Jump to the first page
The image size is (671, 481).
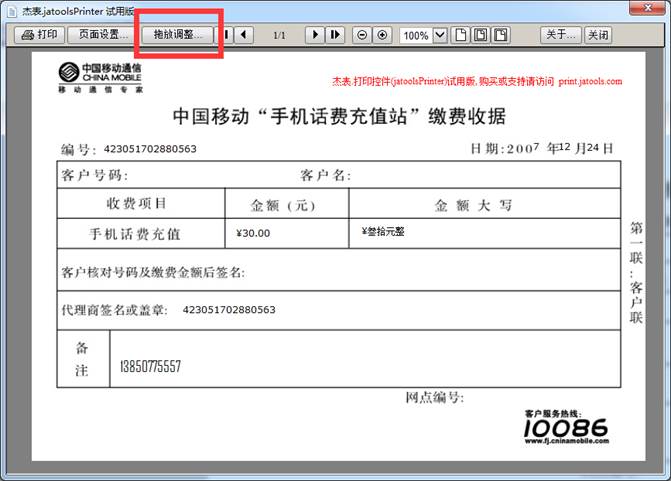227,35
